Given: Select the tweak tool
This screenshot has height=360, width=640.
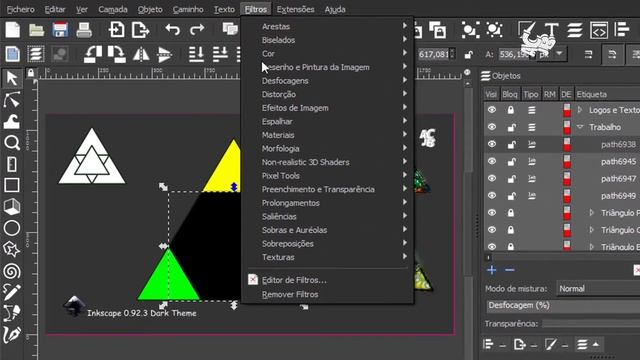Looking at the screenshot, I should click(x=12, y=122).
